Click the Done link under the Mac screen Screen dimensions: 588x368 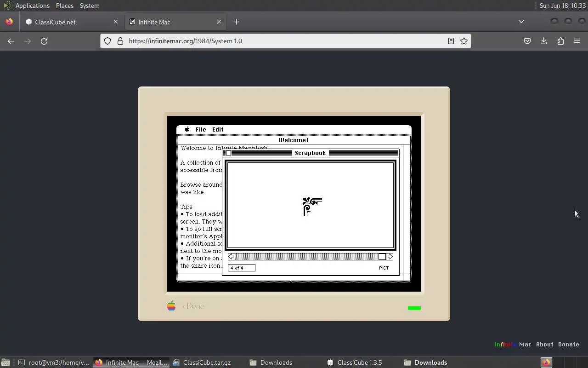pos(193,306)
